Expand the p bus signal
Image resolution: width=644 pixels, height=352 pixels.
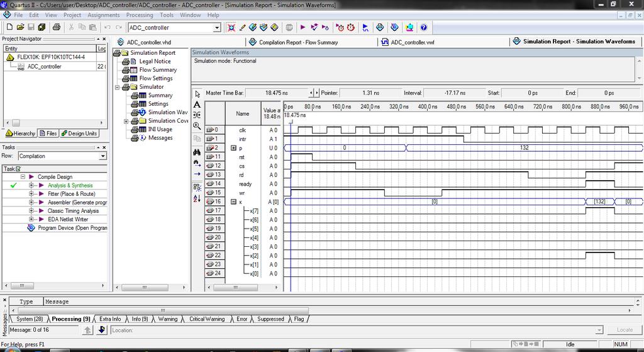(x=234, y=148)
